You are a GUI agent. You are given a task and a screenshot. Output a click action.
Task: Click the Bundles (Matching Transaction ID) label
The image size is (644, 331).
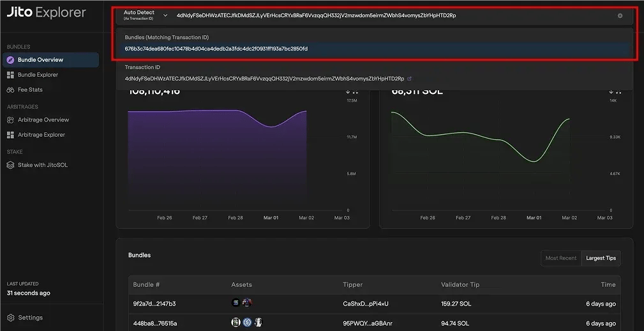[x=167, y=38]
